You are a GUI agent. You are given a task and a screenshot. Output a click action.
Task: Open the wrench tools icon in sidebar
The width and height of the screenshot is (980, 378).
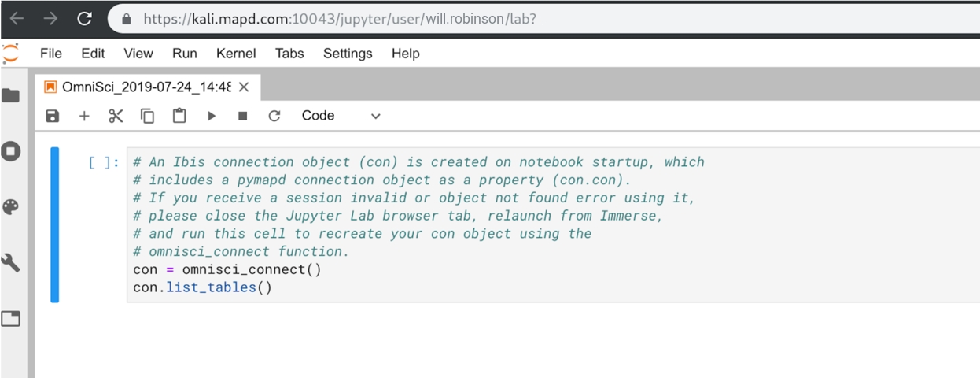(x=10, y=263)
